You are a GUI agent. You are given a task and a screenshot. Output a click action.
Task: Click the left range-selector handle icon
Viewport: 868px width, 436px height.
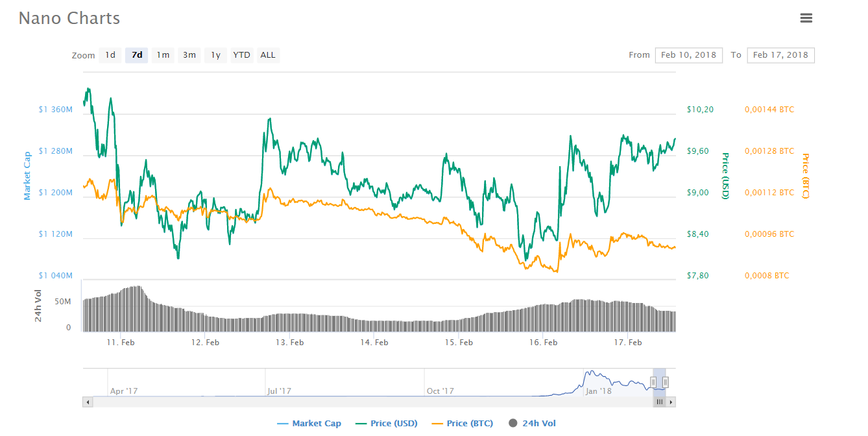[x=653, y=383]
